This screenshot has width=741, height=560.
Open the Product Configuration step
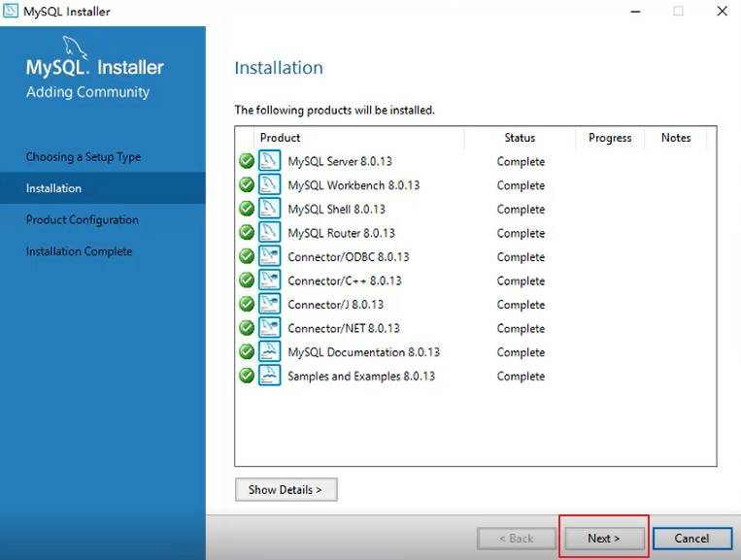click(83, 220)
